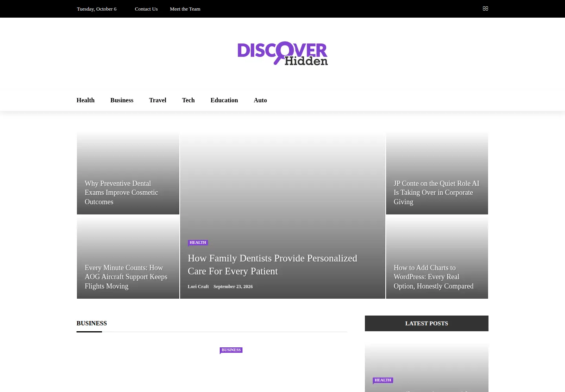
Task: Click the grid icon in top bar
Action: coord(485,9)
